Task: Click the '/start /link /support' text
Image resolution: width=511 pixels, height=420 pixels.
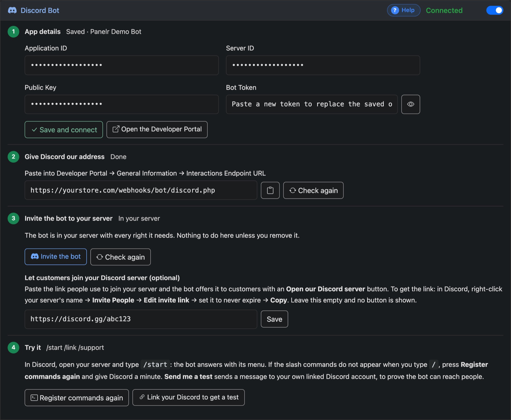Action: pos(75,347)
